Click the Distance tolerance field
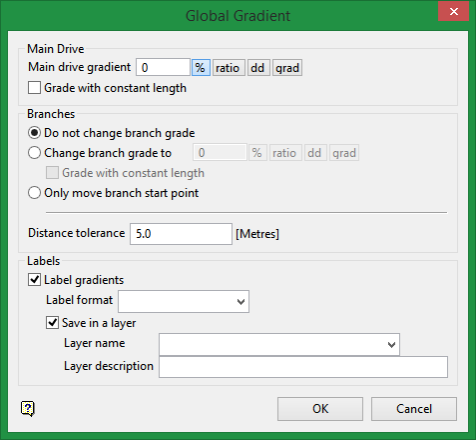 [x=181, y=234]
